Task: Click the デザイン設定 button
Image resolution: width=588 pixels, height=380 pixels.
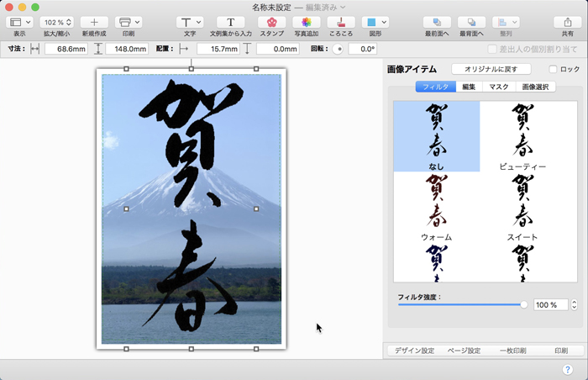Action: (414, 351)
